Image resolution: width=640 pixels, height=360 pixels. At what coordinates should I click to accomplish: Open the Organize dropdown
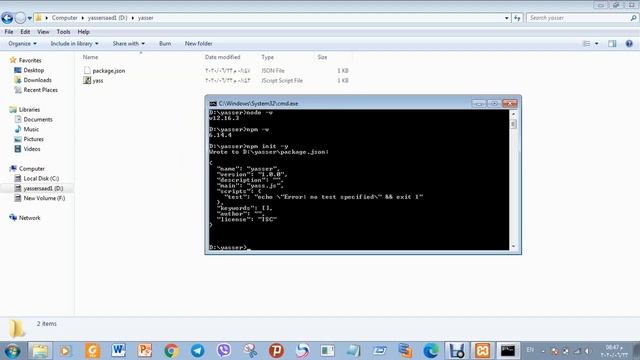click(22, 43)
